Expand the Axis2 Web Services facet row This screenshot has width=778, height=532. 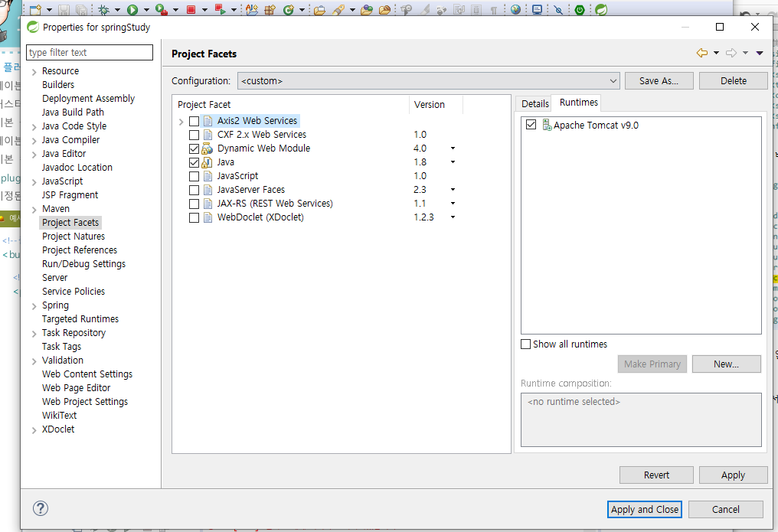click(x=181, y=121)
